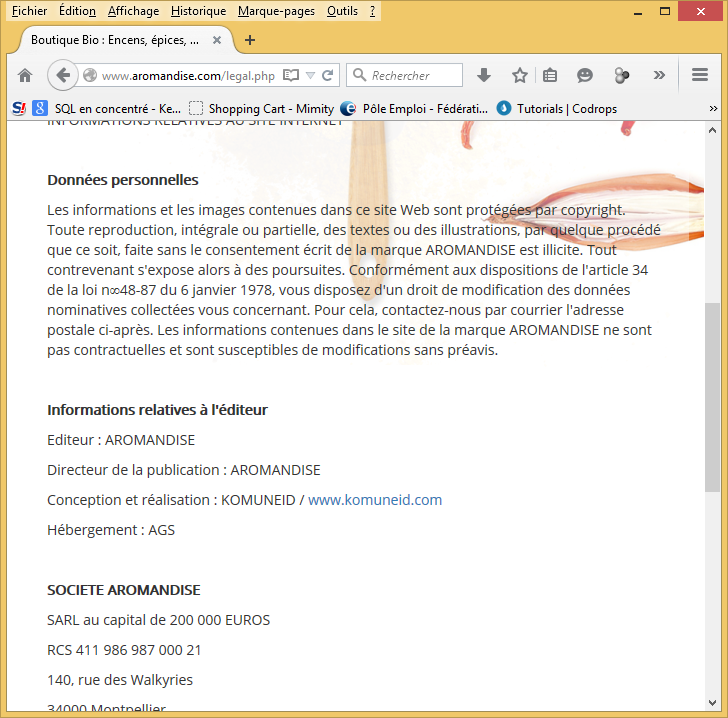Screen dimensions: 728x718
Task: Show more bookmarks chevron
Action: tap(713, 109)
